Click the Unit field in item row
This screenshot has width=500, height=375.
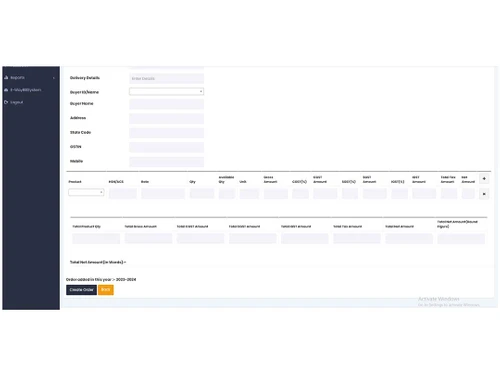pos(249,193)
